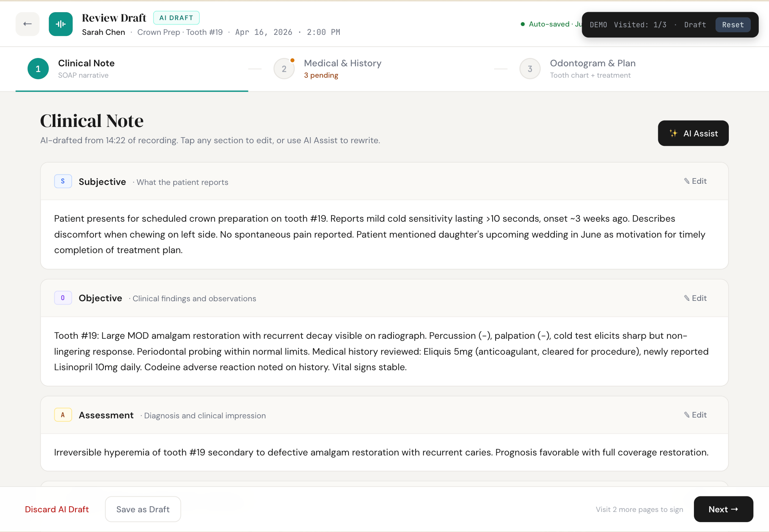
Task: Edit the Objective section
Action: 695,298
